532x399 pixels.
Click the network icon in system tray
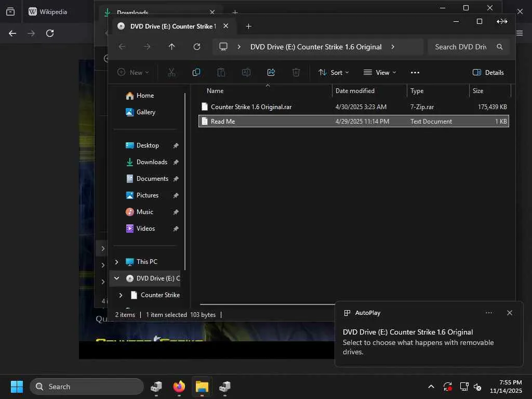[x=464, y=387]
